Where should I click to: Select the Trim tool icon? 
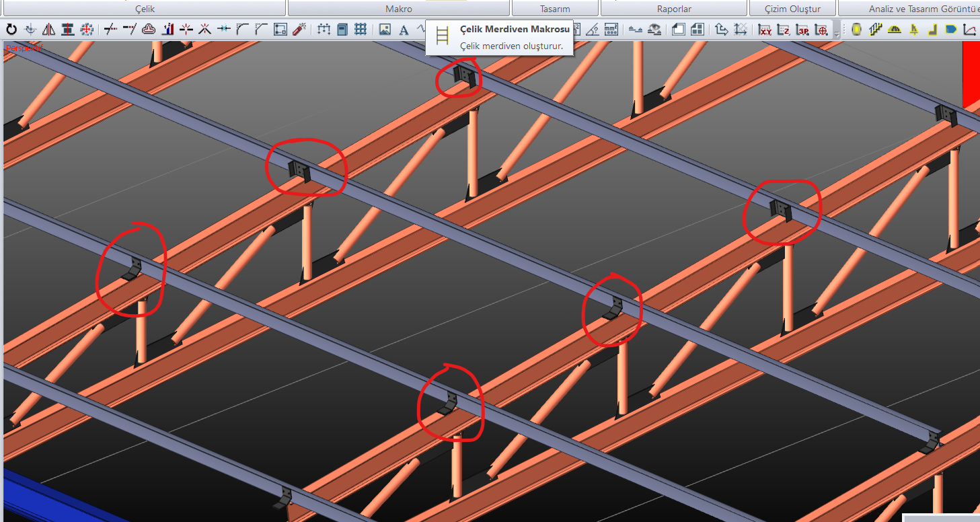(111, 30)
